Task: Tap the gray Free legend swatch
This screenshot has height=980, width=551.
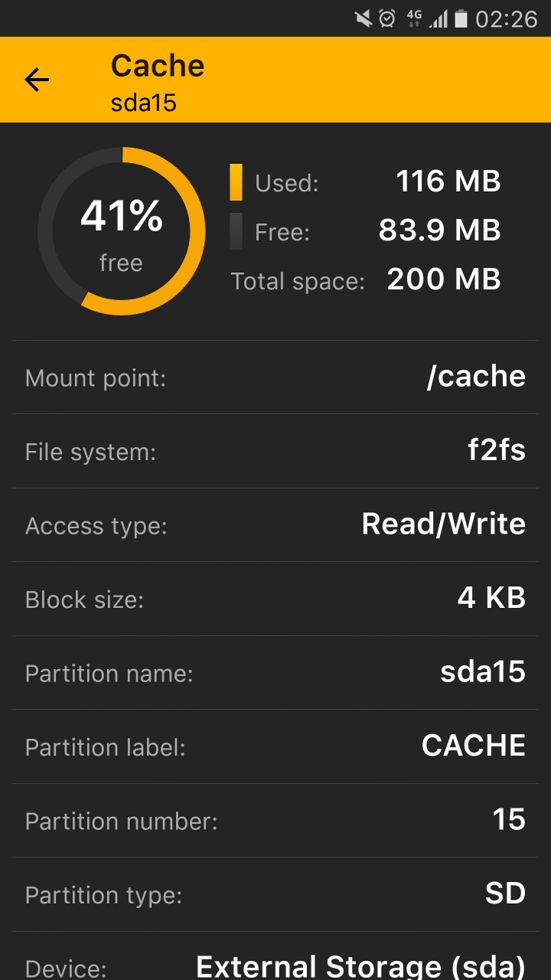Action: pyautogui.click(x=236, y=231)
